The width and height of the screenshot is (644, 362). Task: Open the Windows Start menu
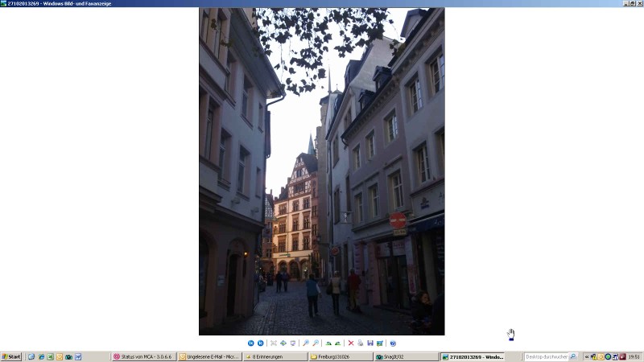11,356
